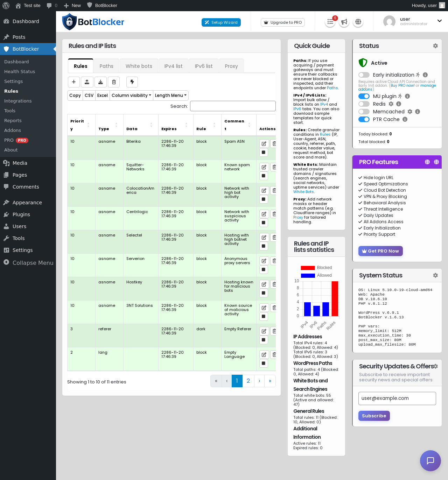The image size is (448, 480).
Task: Switch to the White bots tab
Action: pos(139,66)
